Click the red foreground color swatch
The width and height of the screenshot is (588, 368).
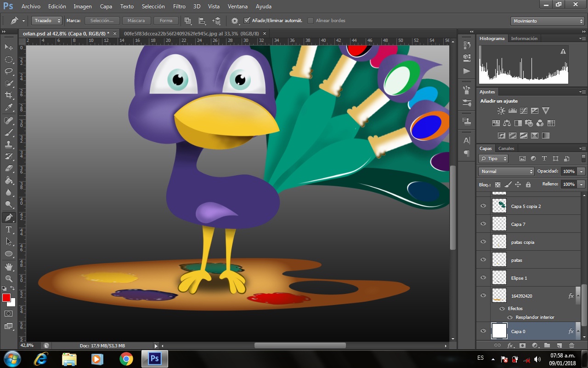(x=6, y=298)
